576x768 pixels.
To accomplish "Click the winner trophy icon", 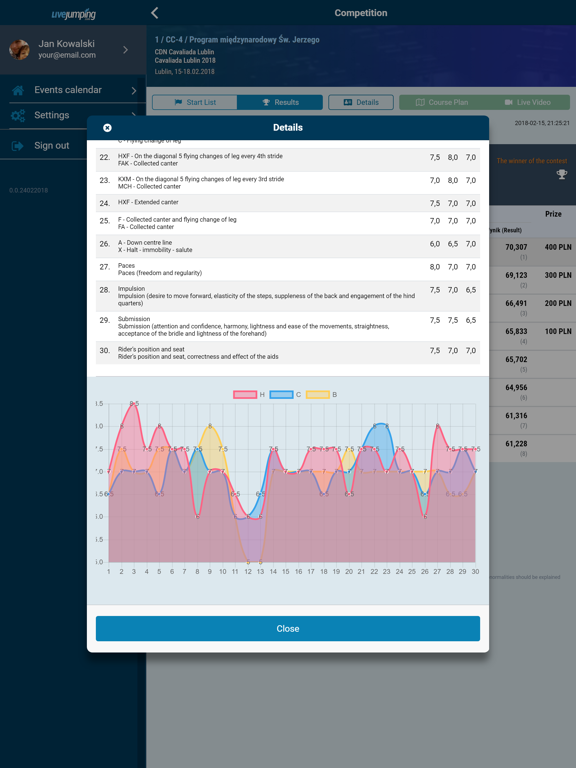I will click(x=562, y=174).
